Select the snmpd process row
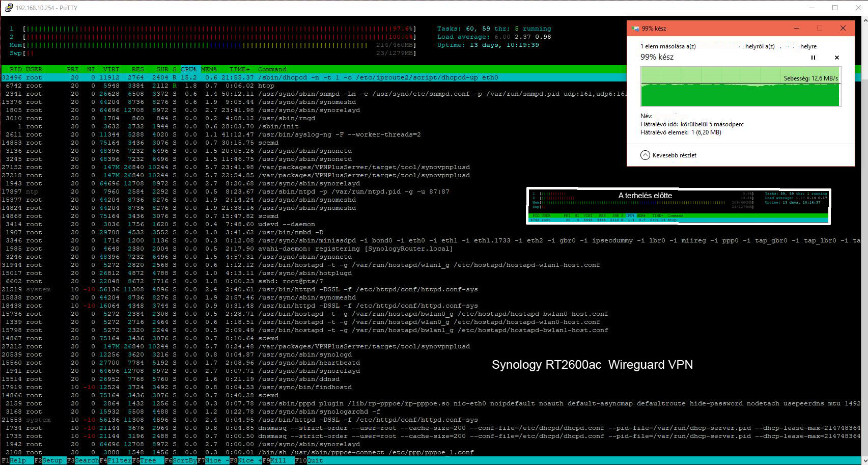Screen dimensions: 868x465 [305, 94]
